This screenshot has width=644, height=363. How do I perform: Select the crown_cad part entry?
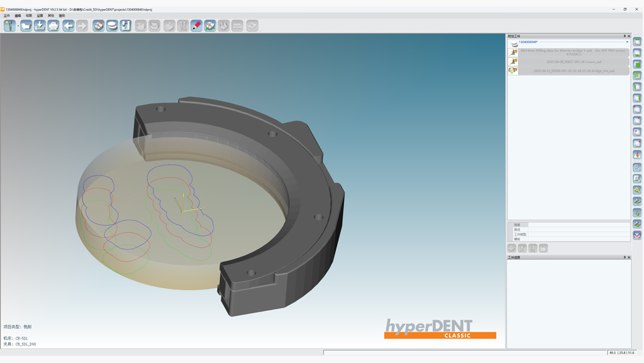(x=574, y=62)
